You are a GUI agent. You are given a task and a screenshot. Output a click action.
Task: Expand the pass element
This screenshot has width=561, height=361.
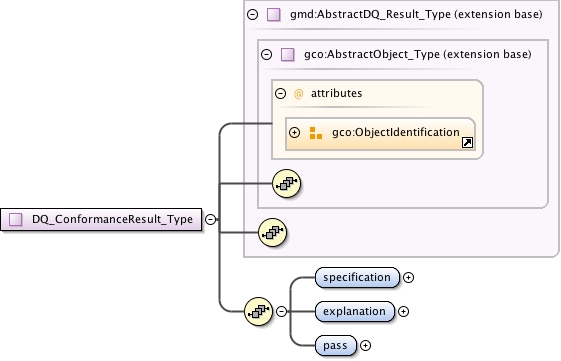click(365, 345)
